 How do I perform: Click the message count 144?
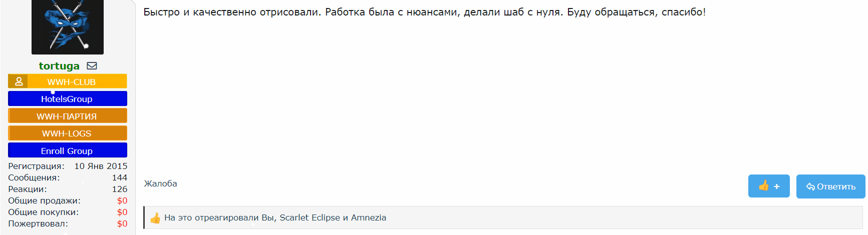[x=119, y=177]
